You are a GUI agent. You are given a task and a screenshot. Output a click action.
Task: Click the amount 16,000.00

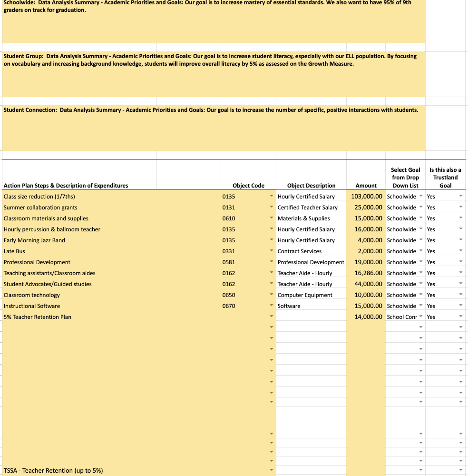coord(368,229)
